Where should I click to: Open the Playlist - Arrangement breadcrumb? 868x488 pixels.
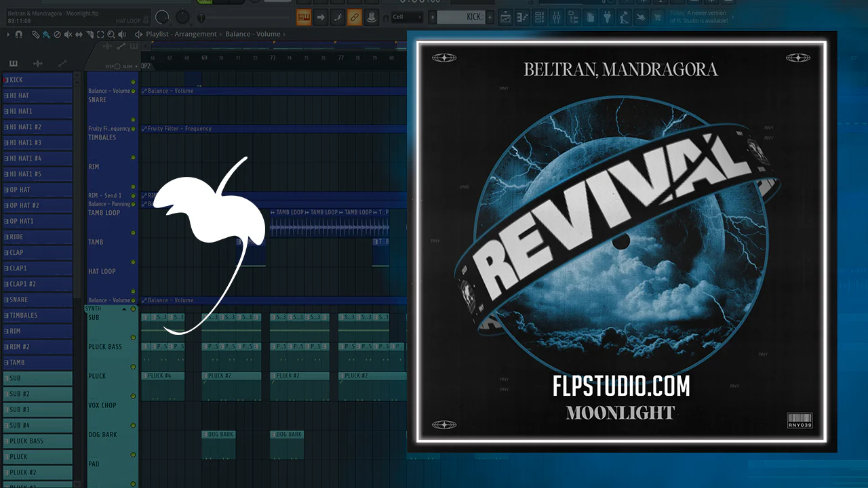pyautogui.click(x=181, y=34)
